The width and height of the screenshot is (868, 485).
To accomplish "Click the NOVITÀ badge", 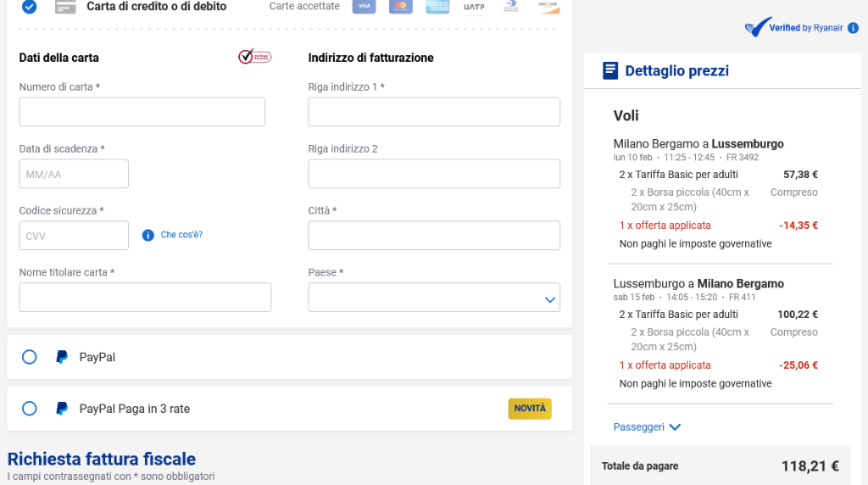I will point(530,409).
